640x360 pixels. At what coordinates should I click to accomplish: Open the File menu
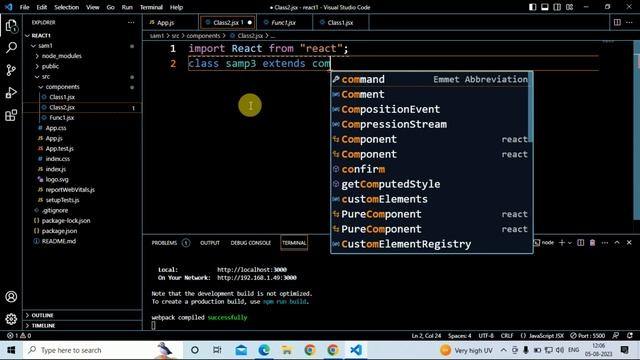24,7
